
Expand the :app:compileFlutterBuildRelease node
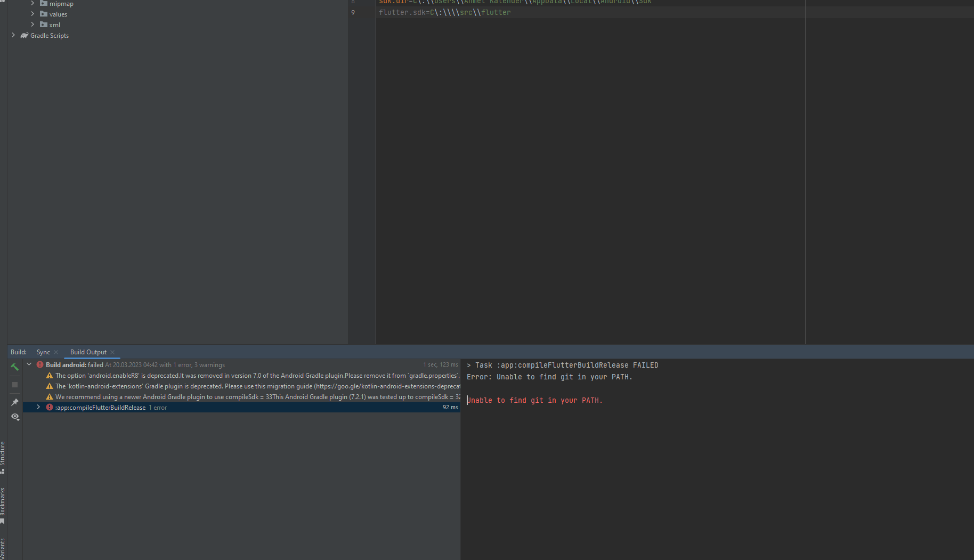coord(38,407)
